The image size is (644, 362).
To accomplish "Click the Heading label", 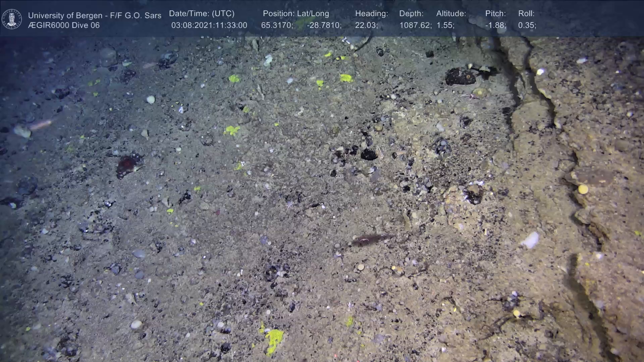I will click(x=371, y=14).
